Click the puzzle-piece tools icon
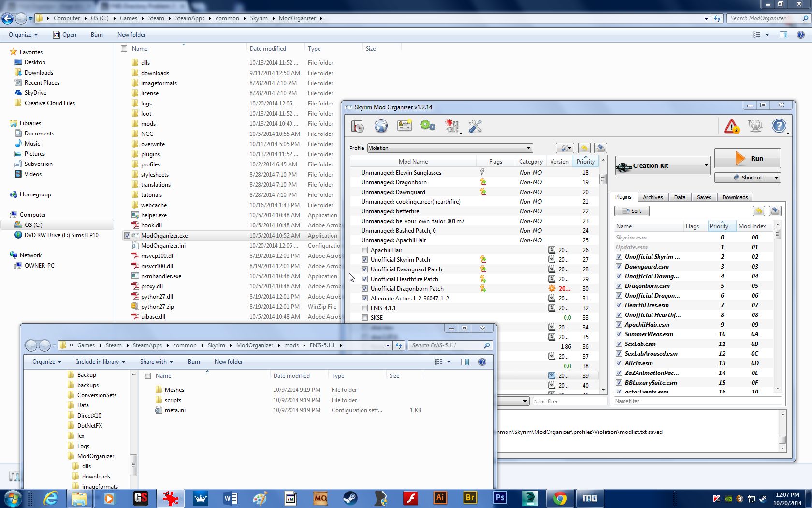The height and width of the screenshot is (508, 812). [x=452, y=126]
